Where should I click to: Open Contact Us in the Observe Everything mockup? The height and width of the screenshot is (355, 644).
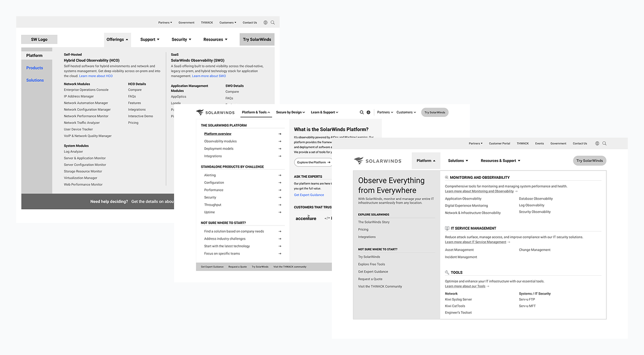(580, 143)
